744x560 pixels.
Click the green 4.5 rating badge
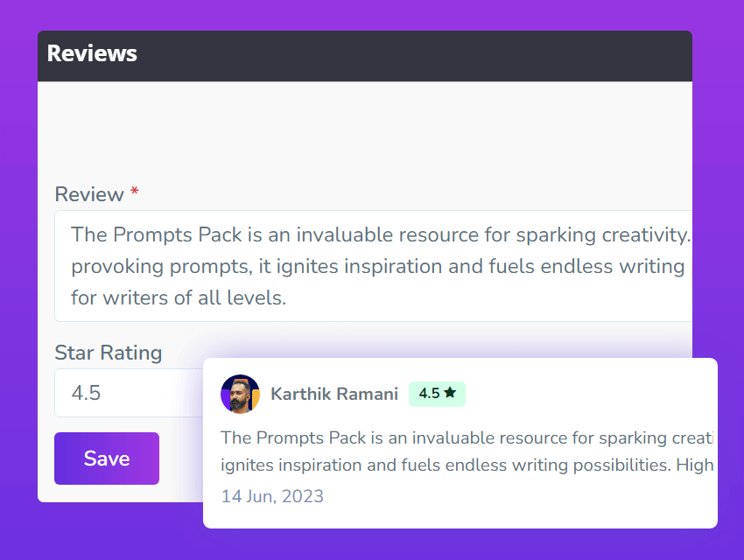click(x=436, y=394)
